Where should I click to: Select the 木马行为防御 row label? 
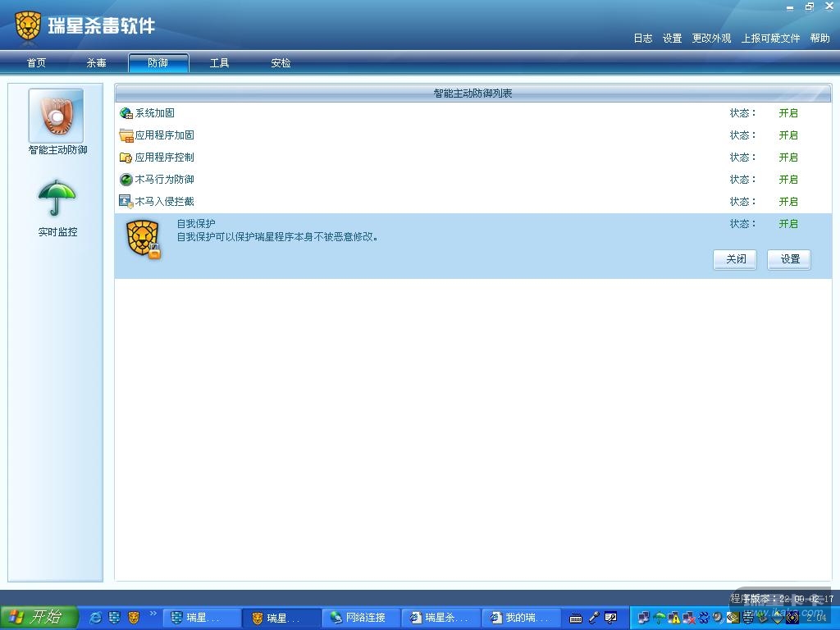pyautogui.click(x=164, y=180)
